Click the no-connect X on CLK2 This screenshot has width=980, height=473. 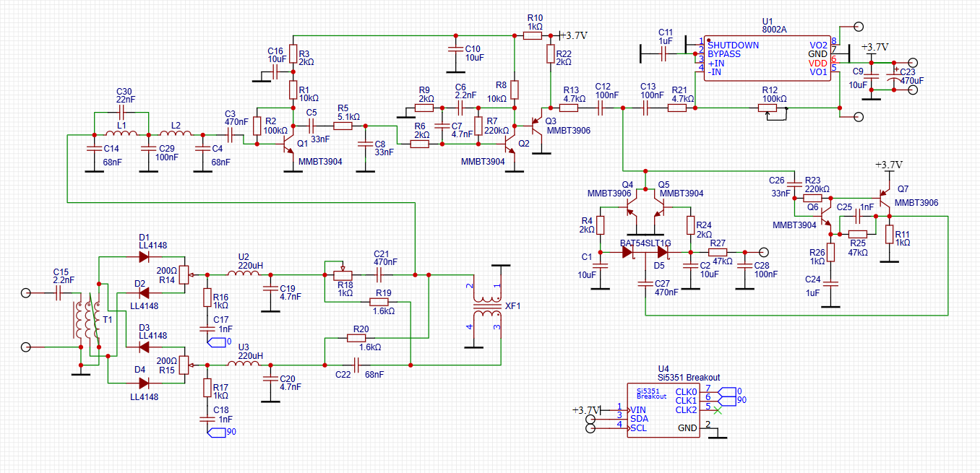coord(718,409)
